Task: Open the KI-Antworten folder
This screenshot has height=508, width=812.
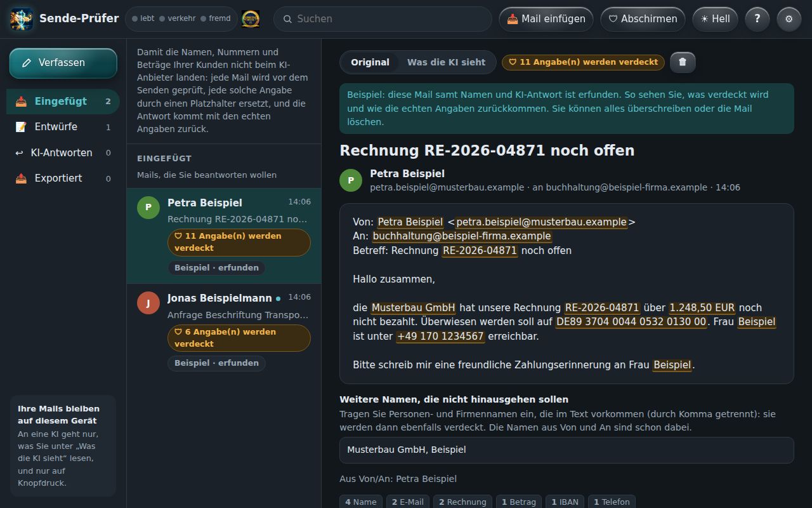Action: coord(63,153)
